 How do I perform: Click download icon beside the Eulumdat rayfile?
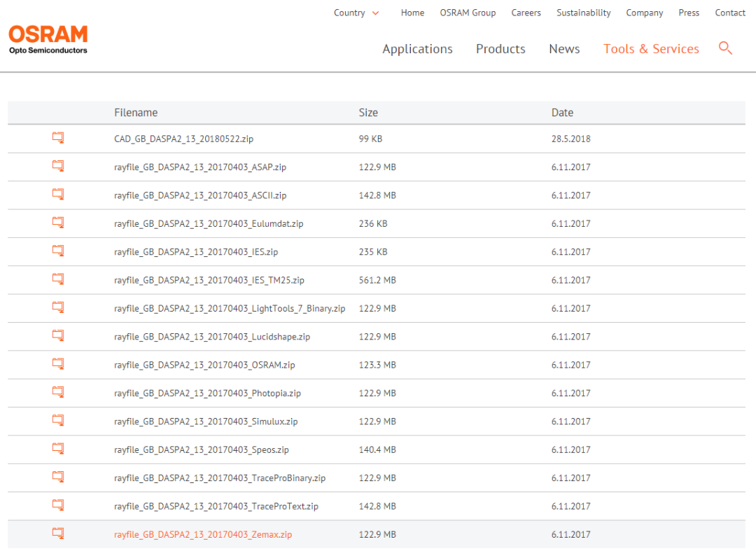(58, 223)
